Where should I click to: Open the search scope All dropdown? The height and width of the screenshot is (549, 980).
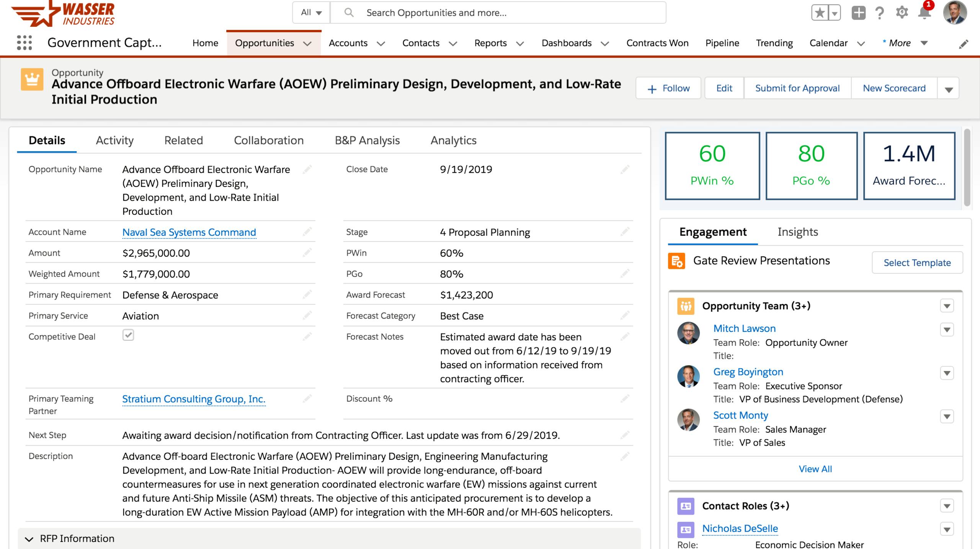click(311, 13)
